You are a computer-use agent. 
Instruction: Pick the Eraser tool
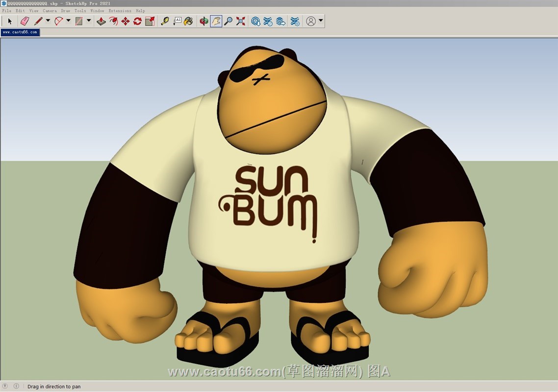(x=25, y=22)
